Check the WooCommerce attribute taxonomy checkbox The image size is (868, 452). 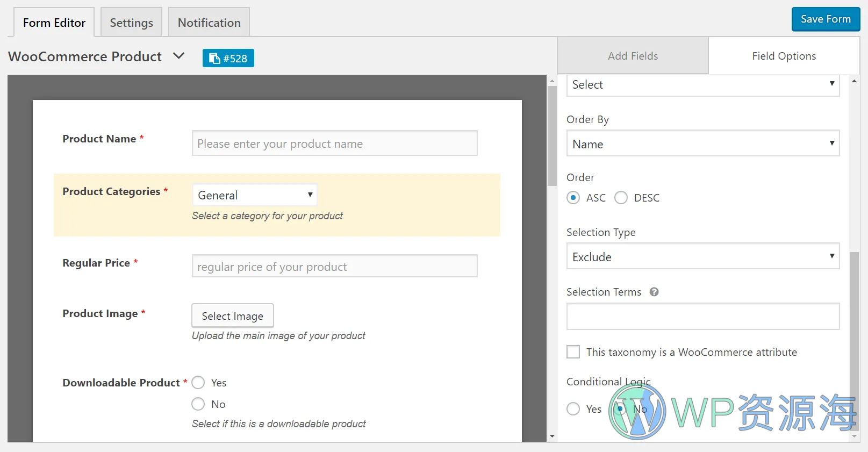(x=573, y=352)
